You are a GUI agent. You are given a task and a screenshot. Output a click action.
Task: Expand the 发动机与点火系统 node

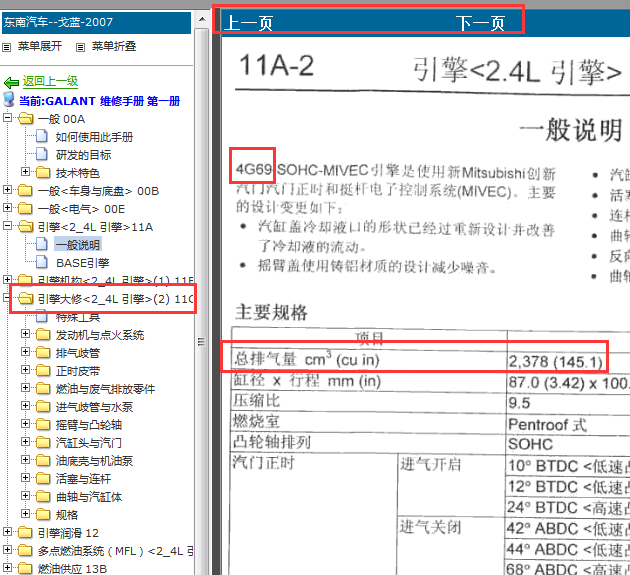[25, 334]
